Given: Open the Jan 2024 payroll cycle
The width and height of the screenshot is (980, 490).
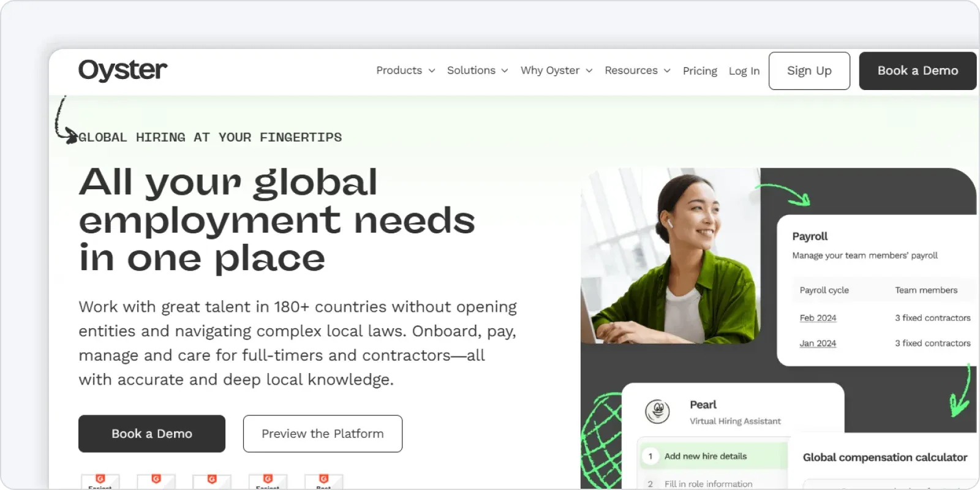Looking at the screenshot, I should [x=818, y=344].
